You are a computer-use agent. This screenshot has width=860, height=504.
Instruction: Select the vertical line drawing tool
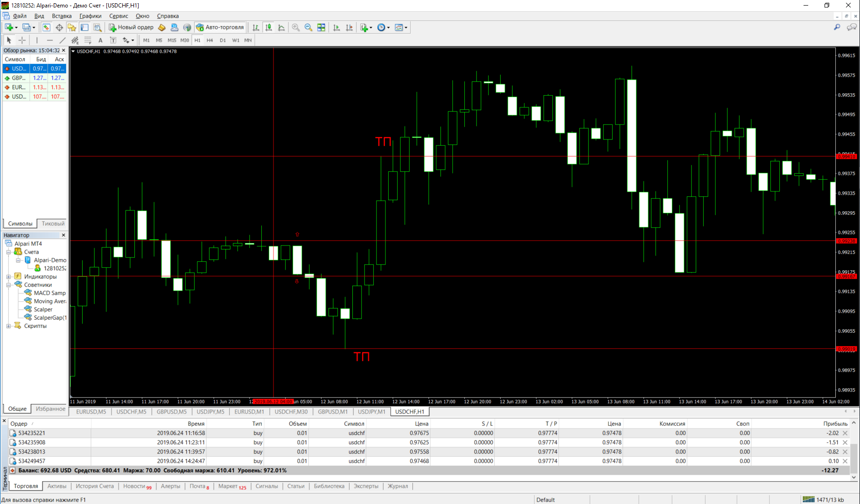tap(37, 40)
